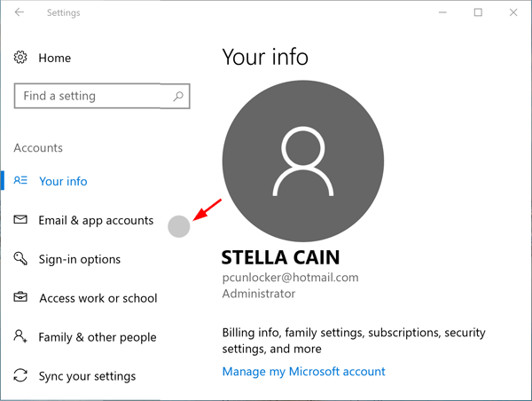Open Access work or school
Viewport: 532px width, 401px height.
click(98, 298)
